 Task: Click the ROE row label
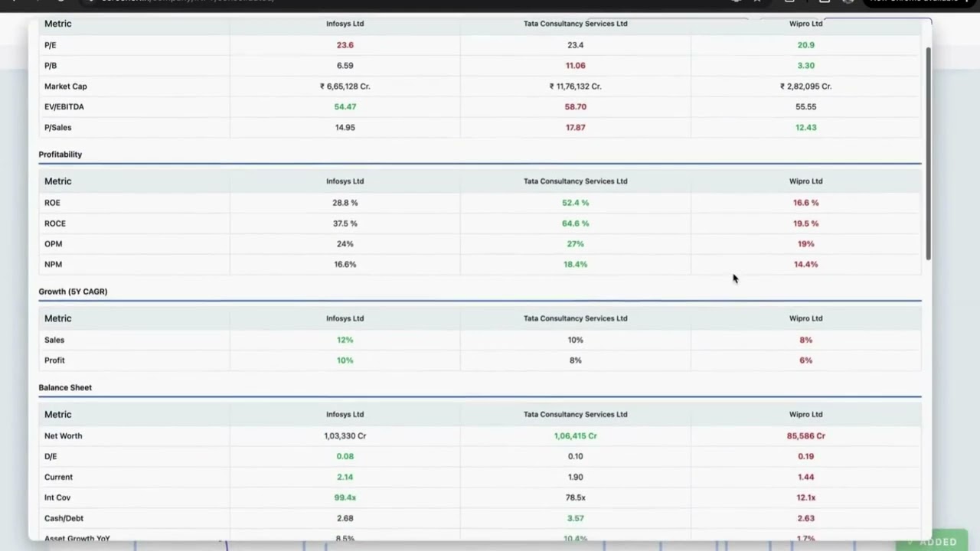point(52,203)
